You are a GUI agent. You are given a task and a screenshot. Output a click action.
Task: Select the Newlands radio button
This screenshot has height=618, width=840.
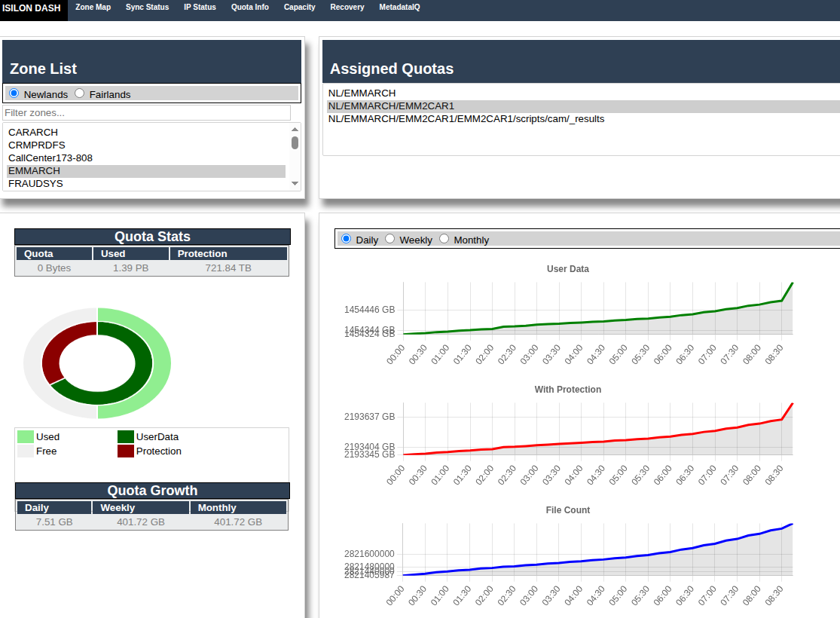coord(14,93)
